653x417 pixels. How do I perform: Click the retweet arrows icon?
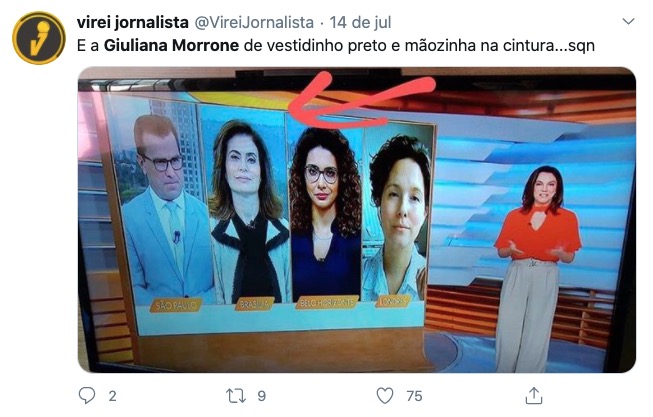point(236,396)
